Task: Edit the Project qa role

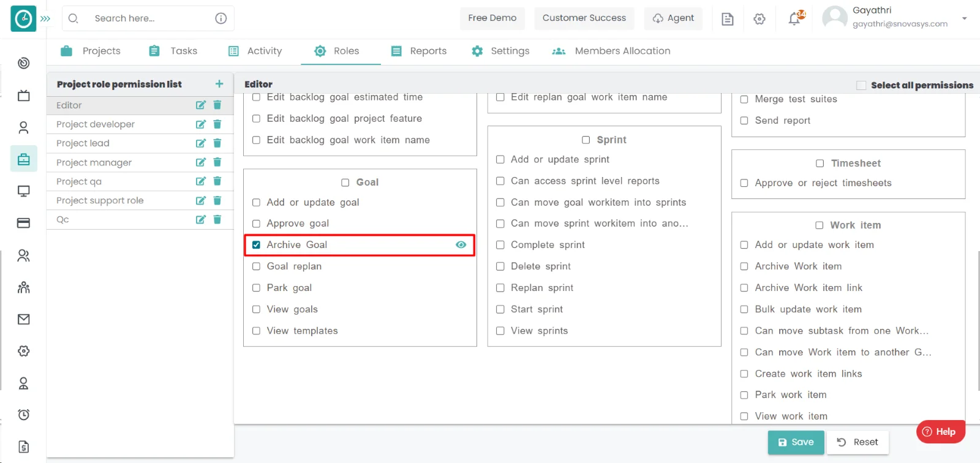Action: click(200, 181)
